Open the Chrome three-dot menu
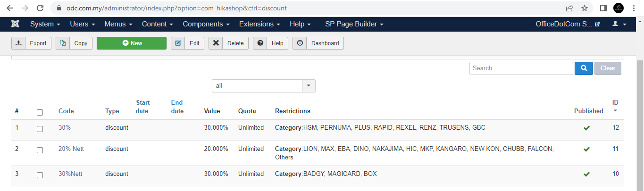This screenshot has width=644, height=191. coord(635,8)
